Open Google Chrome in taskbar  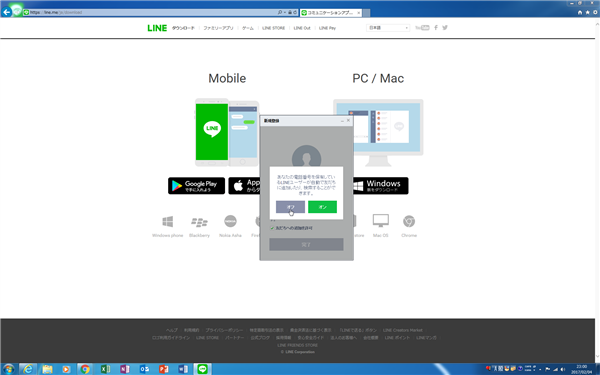(x=85, y=369)
